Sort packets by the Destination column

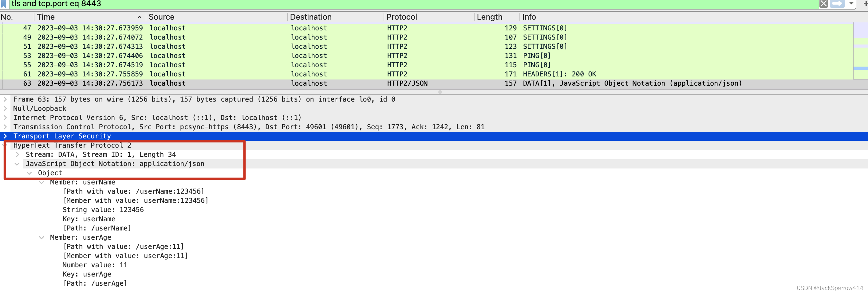pos(336,17)
